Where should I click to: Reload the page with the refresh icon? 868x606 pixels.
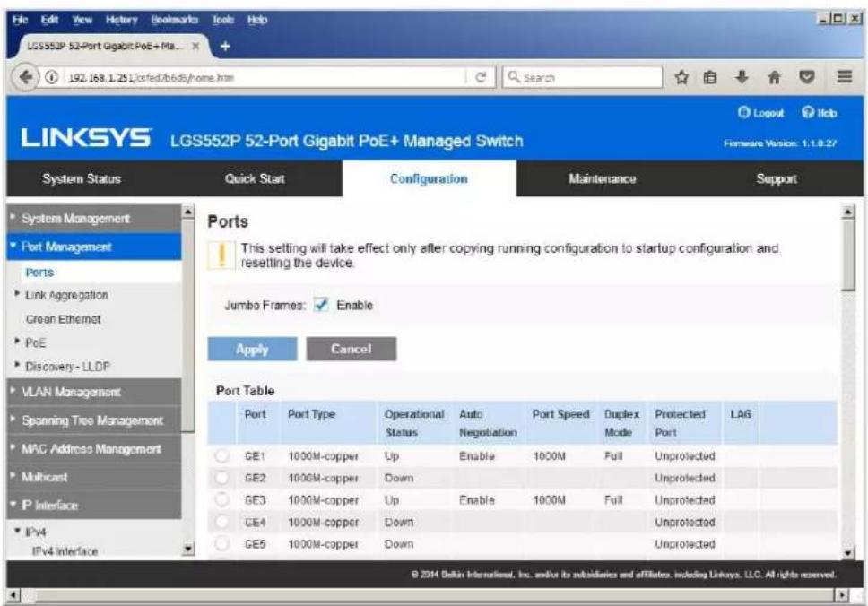(x=481, y=77)
